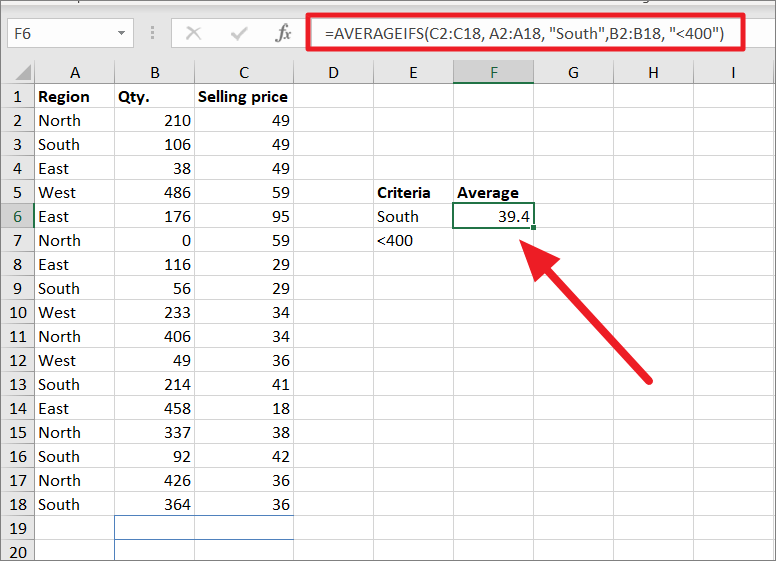This screenshot has width=776, height=561.
Task: Click quantity cell 210 in row 2
Action: pos(154,120)
